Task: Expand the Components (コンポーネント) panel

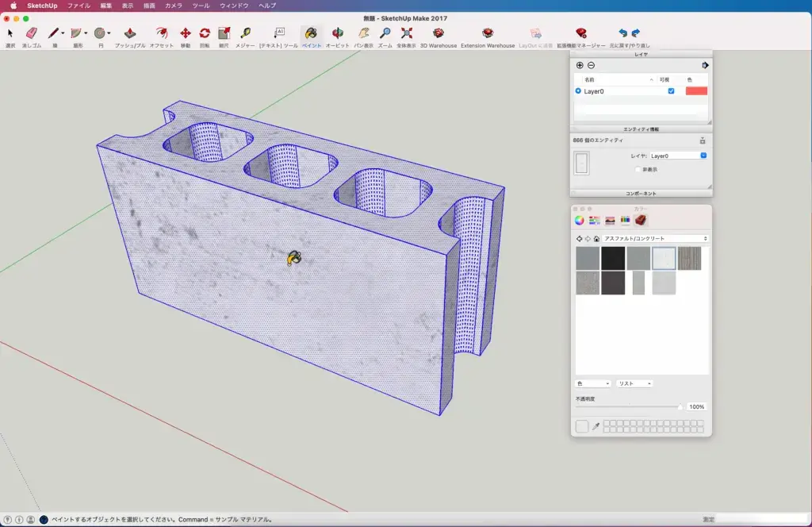Action: [x=641, y=194]
